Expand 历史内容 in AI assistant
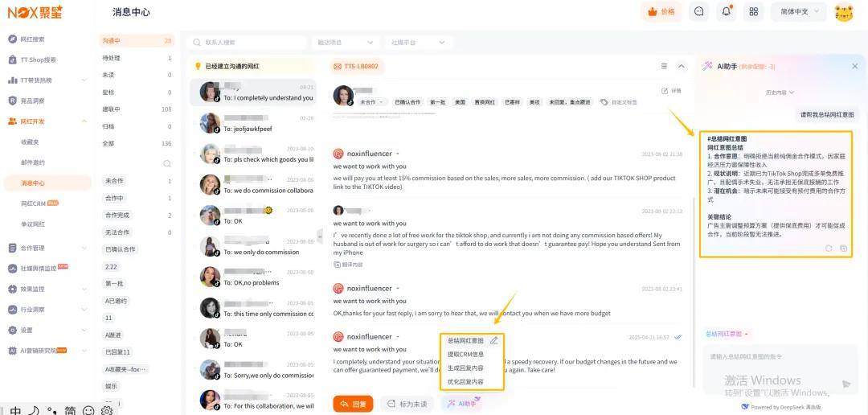Image resolution: width=868 pixels, height=415 pixels. tap(780, 92)
